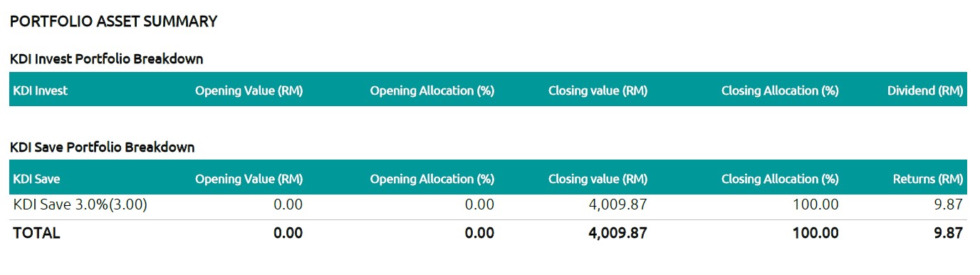The image size is (980, 275).
Task: Click the PORTFOLIO ASSET SUMMARY heading
Action: click(113, 21)
